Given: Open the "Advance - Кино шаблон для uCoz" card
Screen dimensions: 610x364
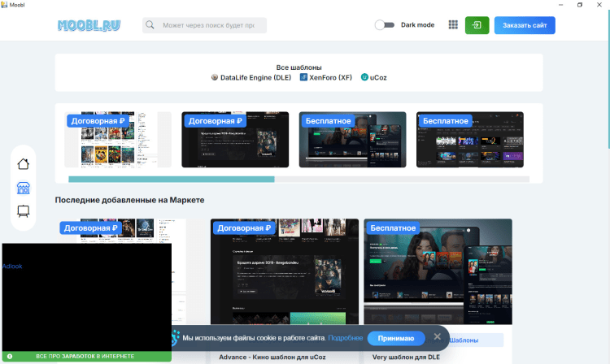Looking at the screenshot, I should [x=272, y=357].
